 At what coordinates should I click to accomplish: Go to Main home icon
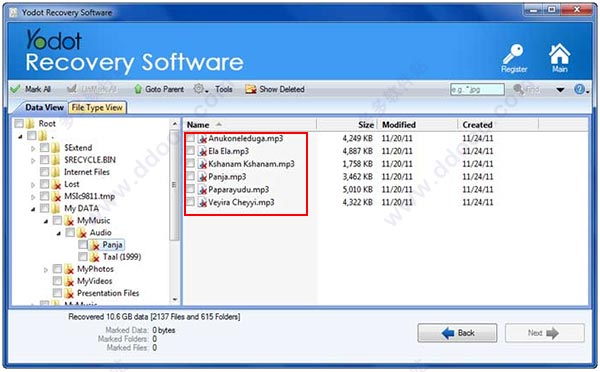[x=559, y=54]
